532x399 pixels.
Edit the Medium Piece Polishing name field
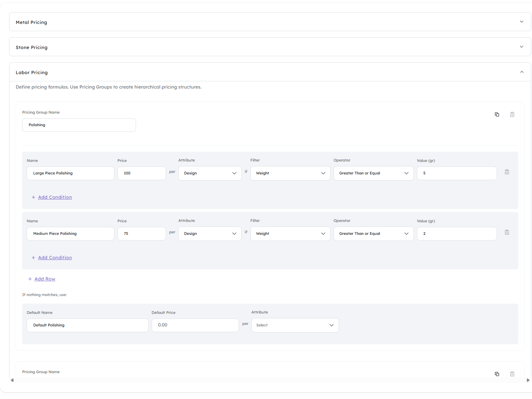coord(70,234)
